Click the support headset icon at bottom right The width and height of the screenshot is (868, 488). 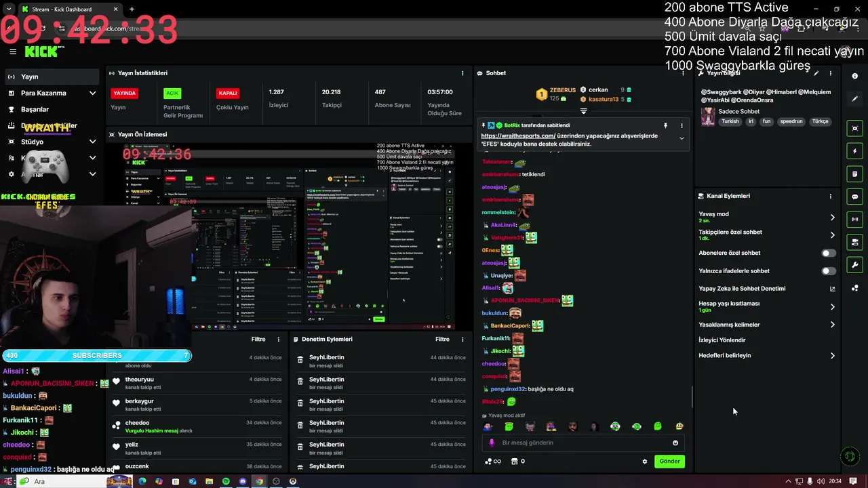(850, 457)
